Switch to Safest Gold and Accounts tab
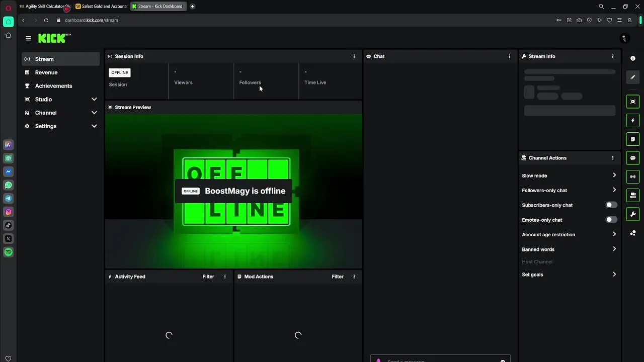This screenshot has width=644, height=362. click(101, 7)
